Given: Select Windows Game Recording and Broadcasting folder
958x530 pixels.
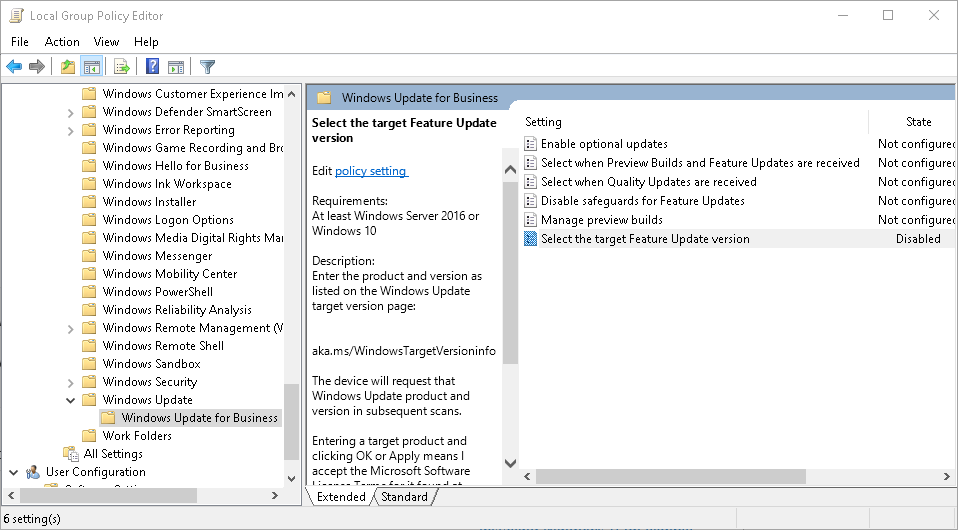Looking at the screenshot, I should (x=192, y=148).
